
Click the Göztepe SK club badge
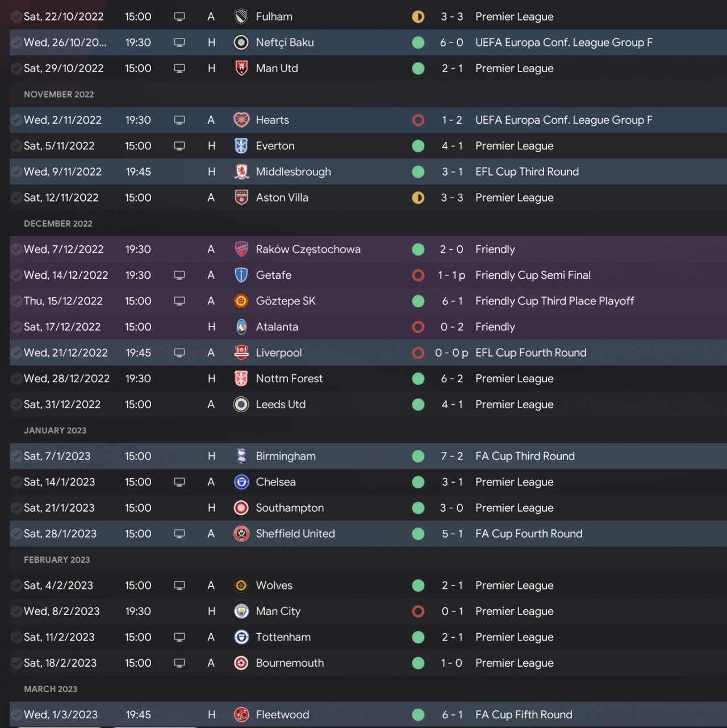(x=241, y=301)
